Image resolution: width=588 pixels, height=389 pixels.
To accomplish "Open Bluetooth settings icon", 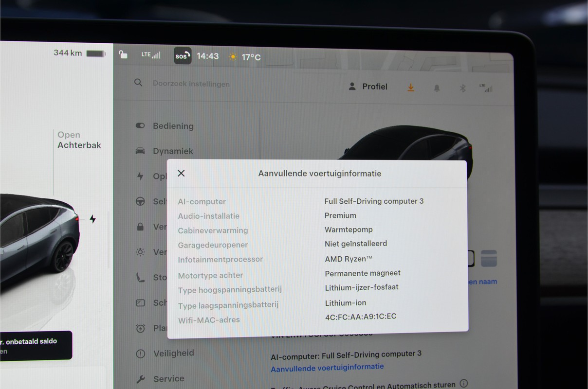I will tap(463, 88).
